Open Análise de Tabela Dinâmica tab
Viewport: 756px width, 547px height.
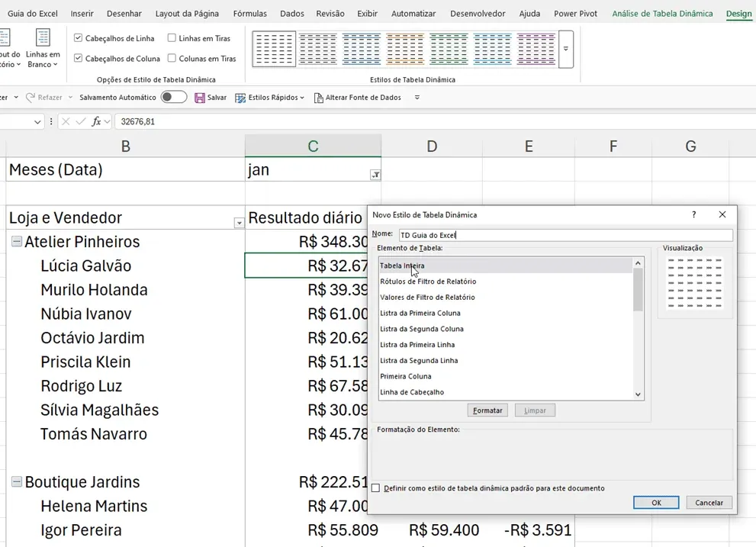662,14
